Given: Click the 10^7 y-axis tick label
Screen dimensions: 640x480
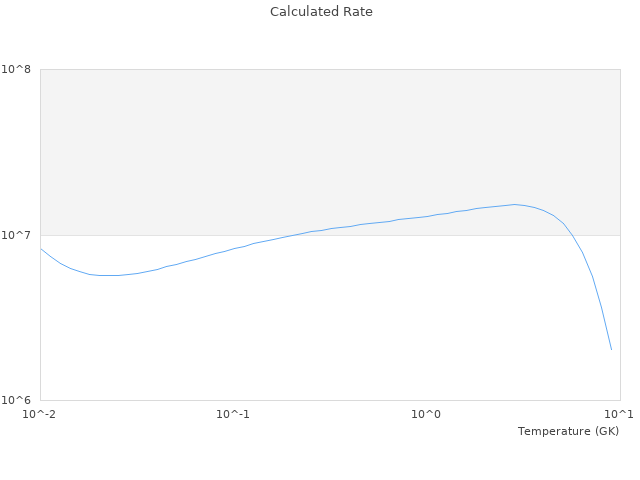Looking at the screenshot, I should pos(20,235).
